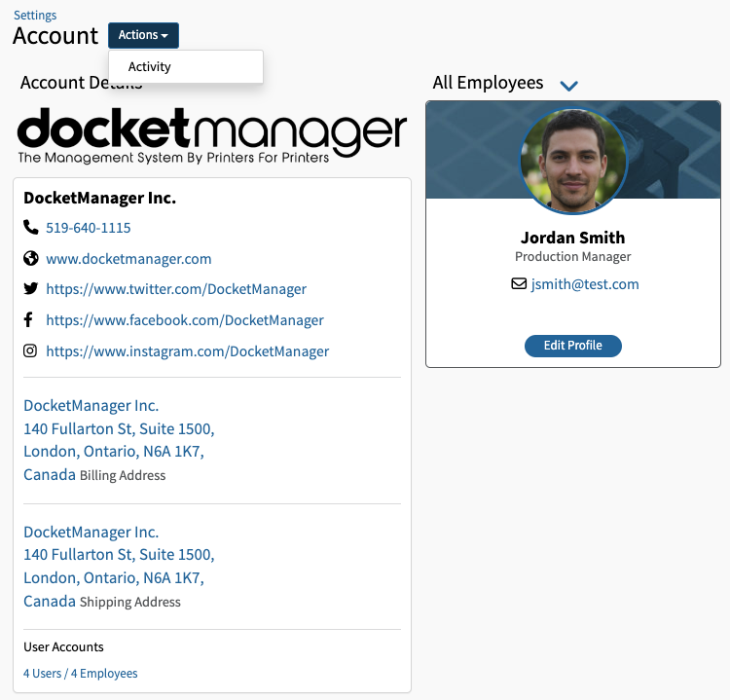Open the billing address link
Image resolution: width=730 pixels, height=700 pixels.
click(119, 440)
